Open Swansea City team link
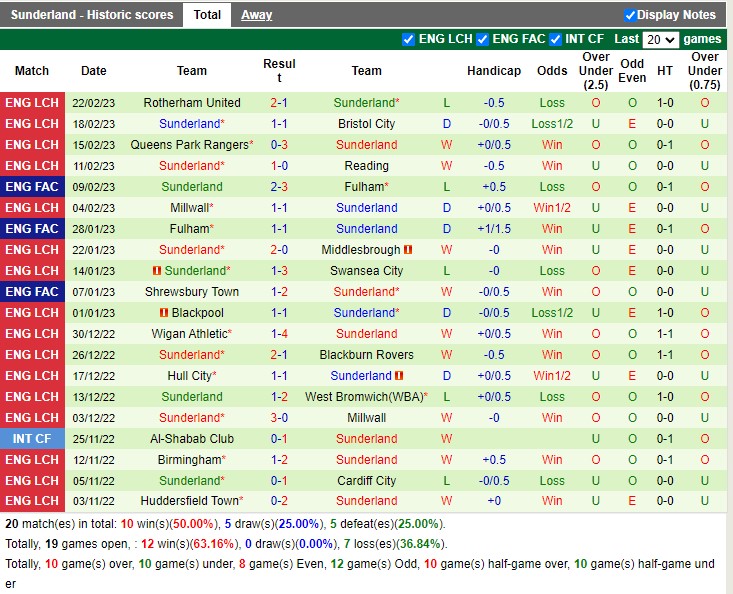This screenshot has height=594, width=733. (366, 271)
